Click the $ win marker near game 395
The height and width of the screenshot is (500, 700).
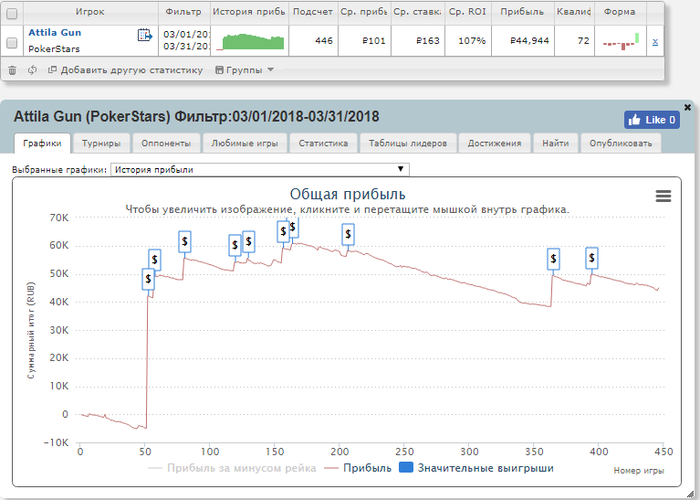pyautogui.click(x=592, y=258)
